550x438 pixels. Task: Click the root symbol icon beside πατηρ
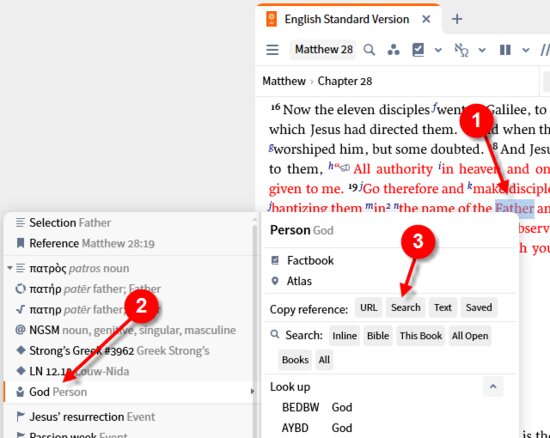tap(21, 309)
